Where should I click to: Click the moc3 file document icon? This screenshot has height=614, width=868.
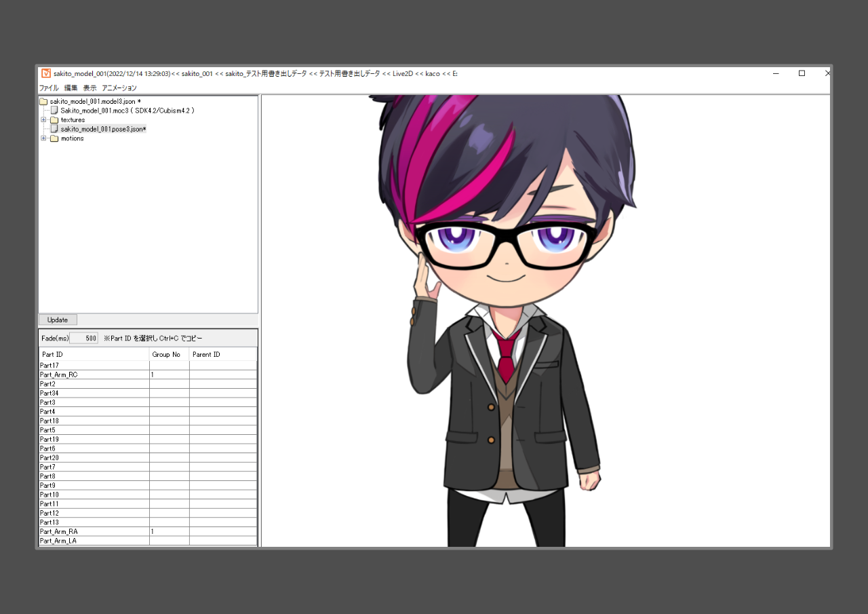click(x=54, y=110)
